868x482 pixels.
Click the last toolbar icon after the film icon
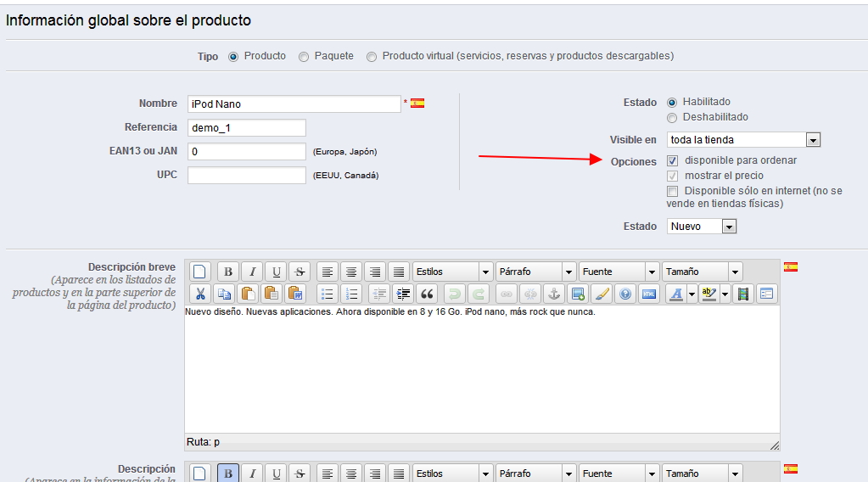pos(767,294)
